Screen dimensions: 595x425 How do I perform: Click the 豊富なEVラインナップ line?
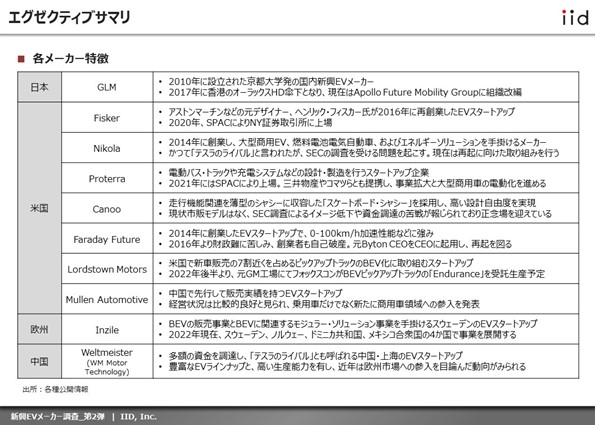tap(347, 367)
